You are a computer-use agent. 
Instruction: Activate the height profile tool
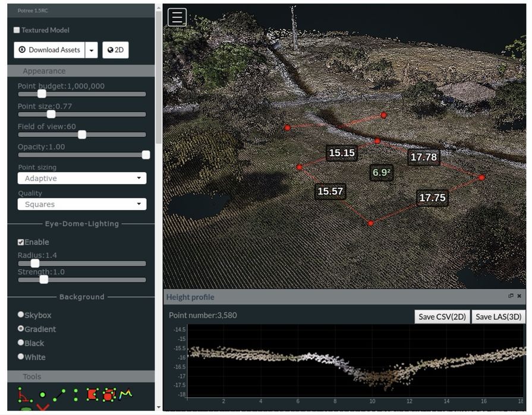tap(125, 394)
